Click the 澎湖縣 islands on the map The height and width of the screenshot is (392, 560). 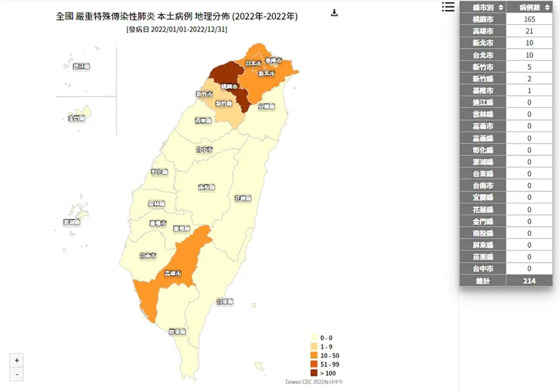tap(79, 212)
